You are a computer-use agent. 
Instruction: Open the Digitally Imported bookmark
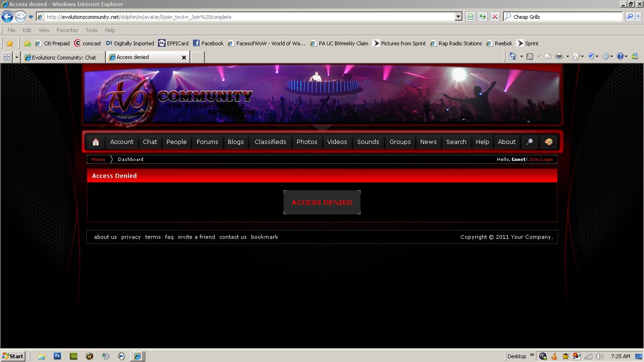pos(130,43)
